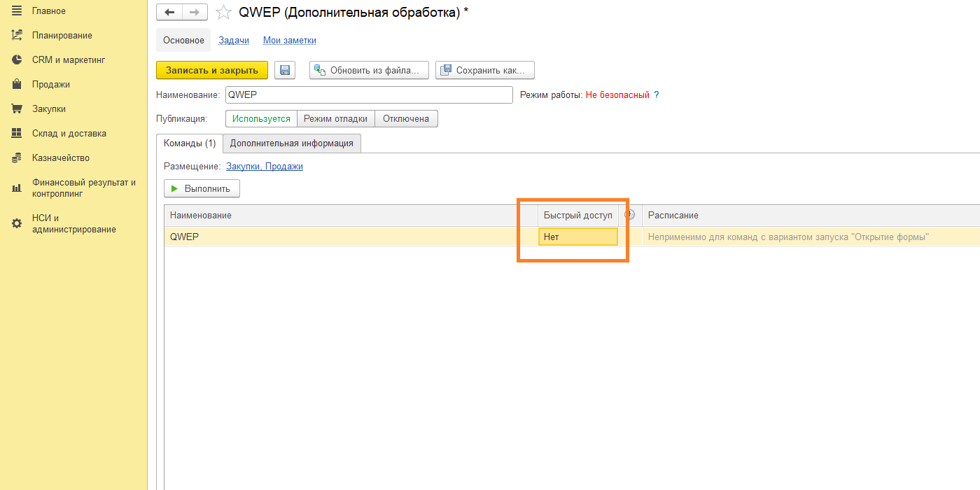Go back with the left arrow button
980x490 pixels.
[x=169, y=12]
